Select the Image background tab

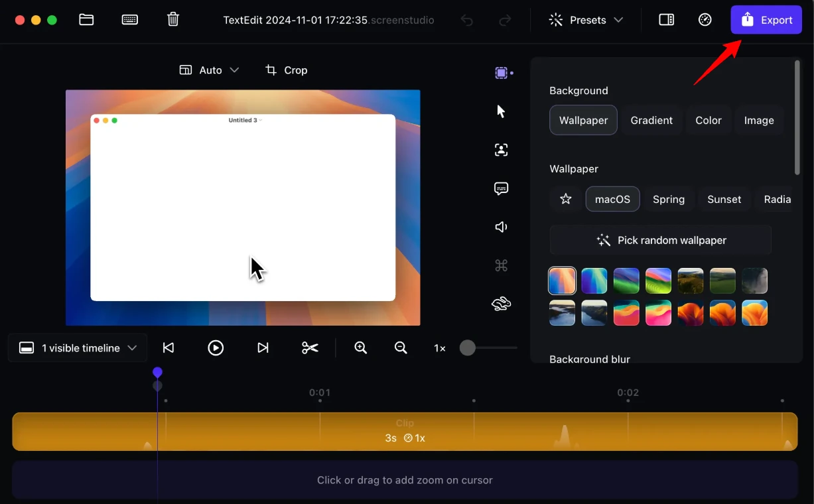coord(759,120)
